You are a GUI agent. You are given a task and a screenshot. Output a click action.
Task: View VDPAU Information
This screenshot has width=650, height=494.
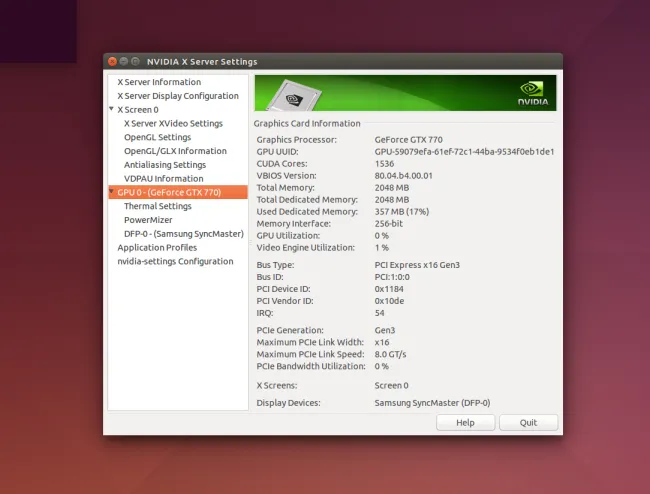point(163,179)
